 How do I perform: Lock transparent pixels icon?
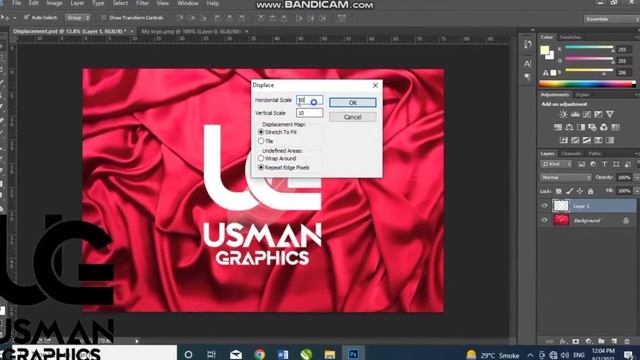pos(559,191)
